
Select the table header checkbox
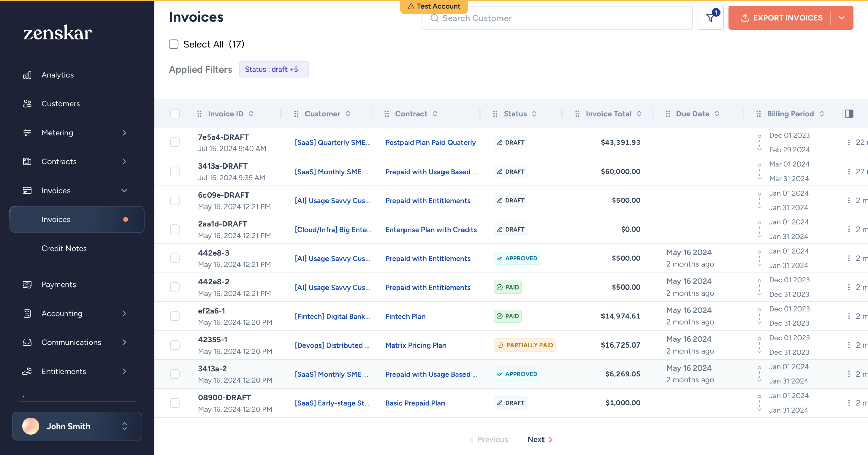175,114
